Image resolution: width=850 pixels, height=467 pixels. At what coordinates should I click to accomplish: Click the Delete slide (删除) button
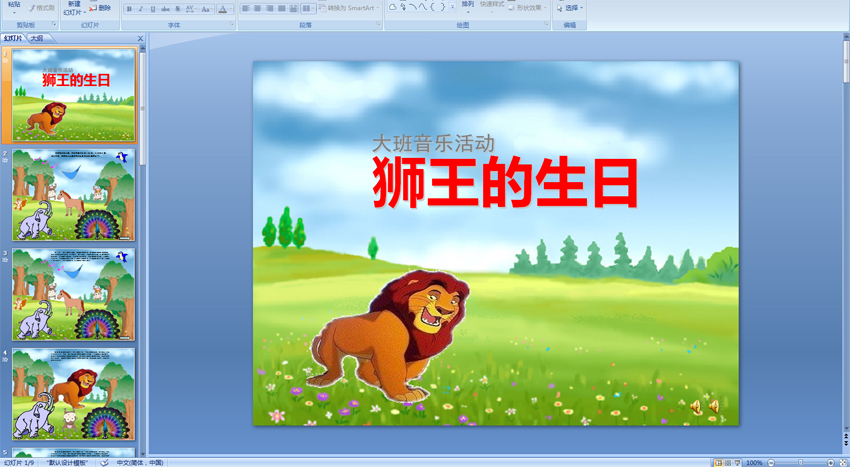pos(100,8)
